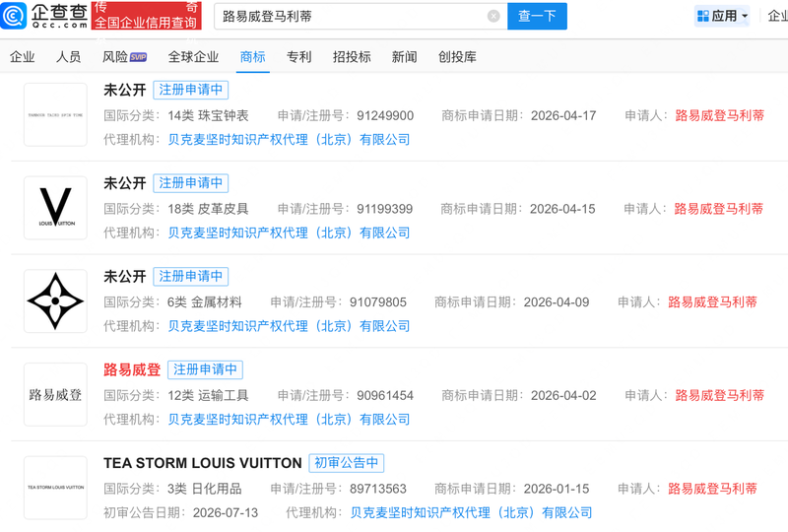
Task: Open the TEA STORM LOUIS VUITTON title
Action: [x=203, y=463]
